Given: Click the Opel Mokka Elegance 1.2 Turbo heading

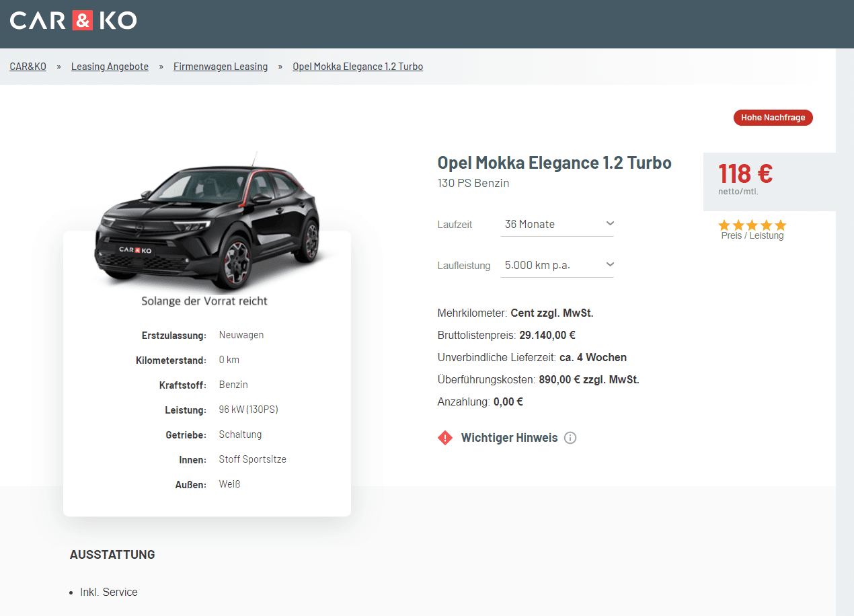Looking at the screenshot, I should 554,163.
